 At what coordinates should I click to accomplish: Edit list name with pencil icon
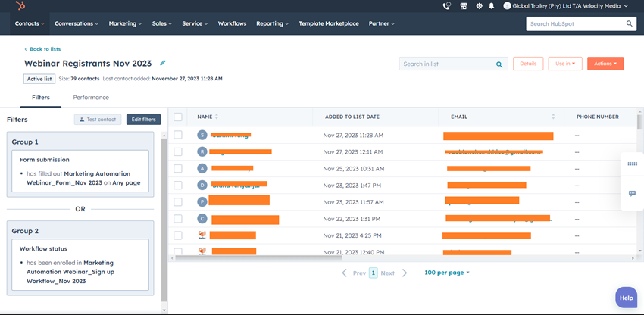point(163,63)
